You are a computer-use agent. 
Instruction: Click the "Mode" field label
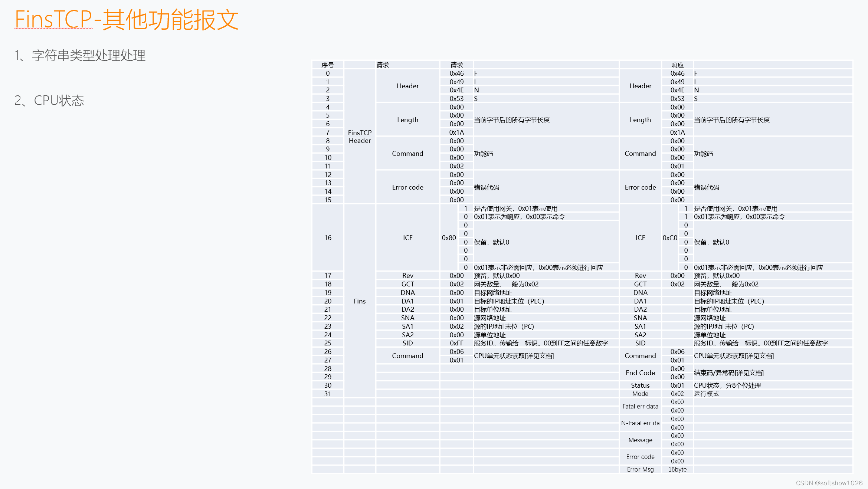tap(640, 394)
